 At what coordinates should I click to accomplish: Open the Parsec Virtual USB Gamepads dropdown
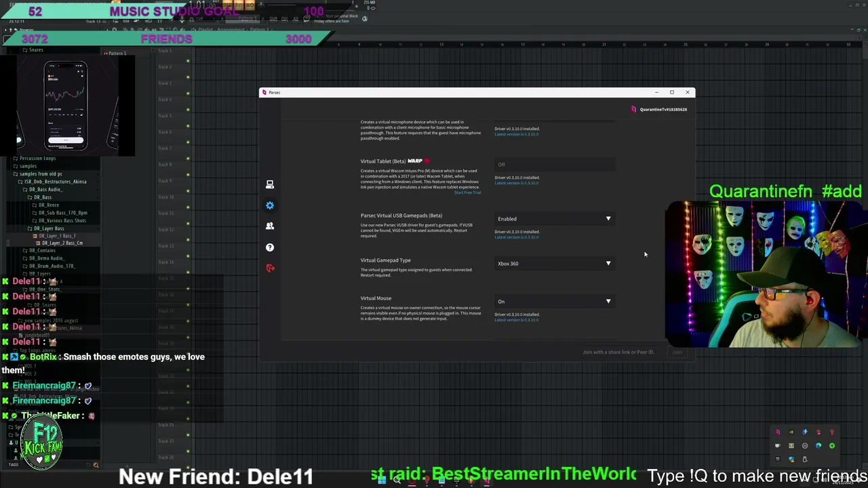point(555,219)
